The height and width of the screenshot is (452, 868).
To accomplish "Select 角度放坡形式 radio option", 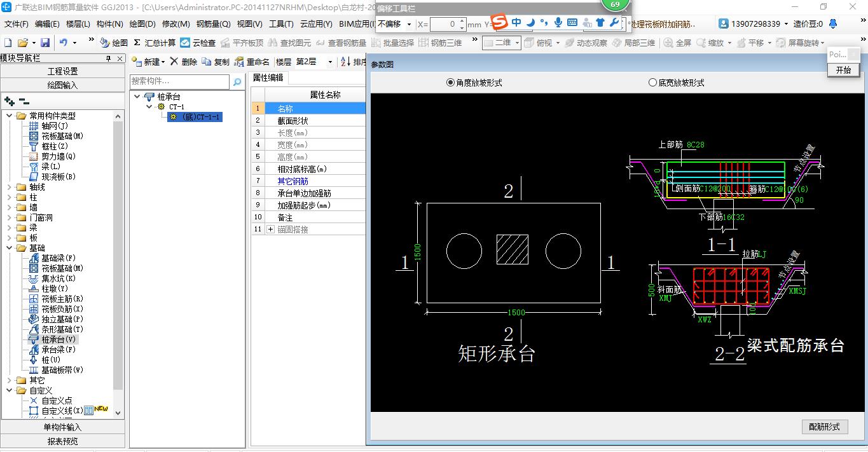I will point(474,83).
